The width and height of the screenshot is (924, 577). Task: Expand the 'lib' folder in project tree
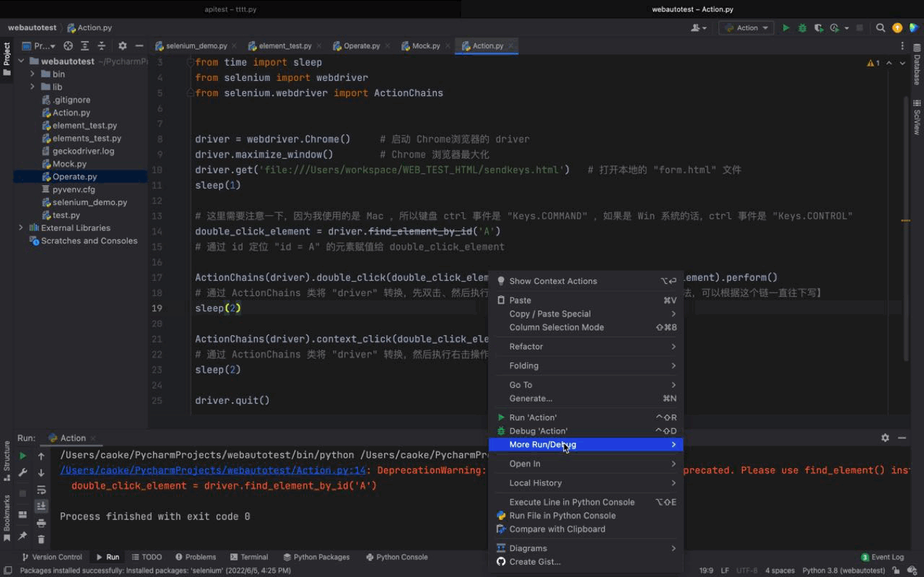pos(32,87)
